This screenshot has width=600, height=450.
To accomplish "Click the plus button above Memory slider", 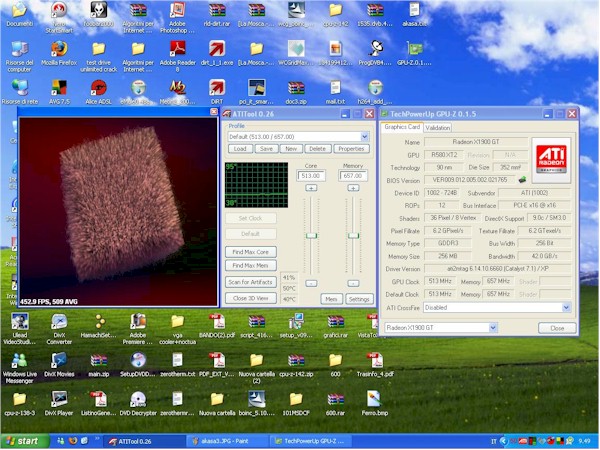I will click(351, 187).
